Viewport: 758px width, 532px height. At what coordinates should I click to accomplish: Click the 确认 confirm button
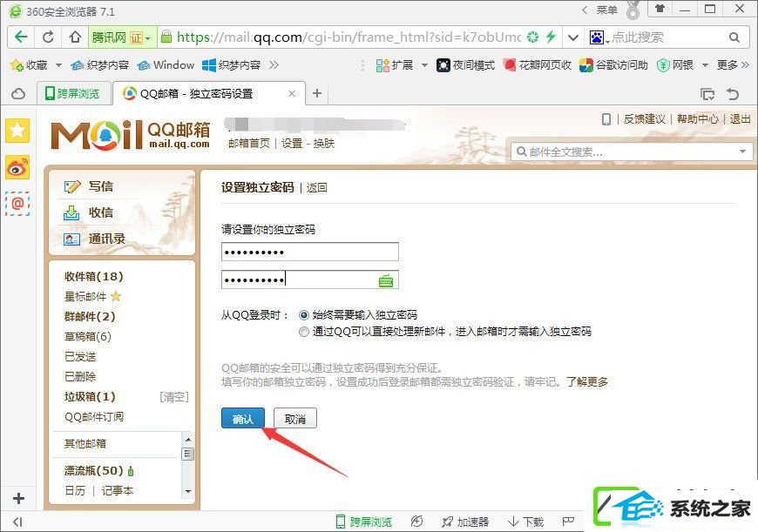[243, 419]
